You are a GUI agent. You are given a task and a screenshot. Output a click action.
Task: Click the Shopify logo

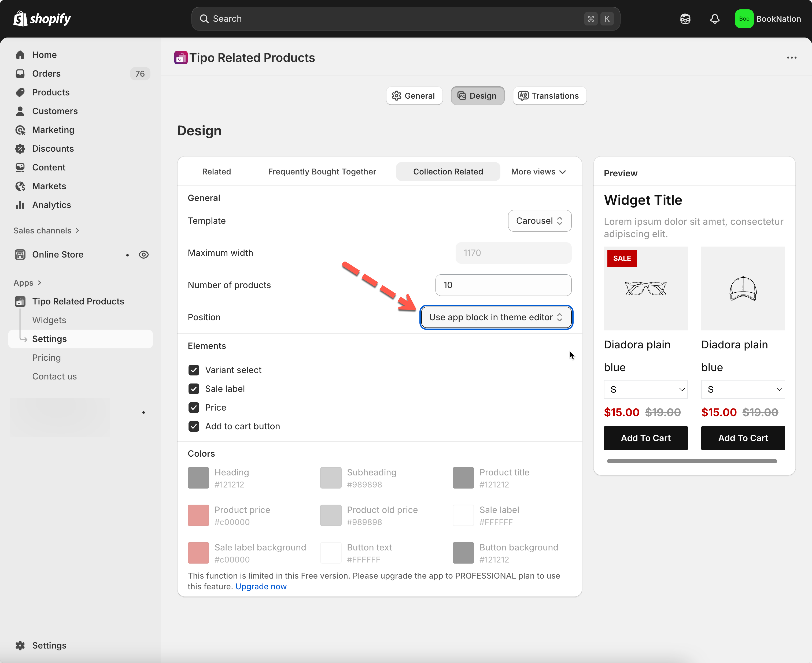coord(42,19)
